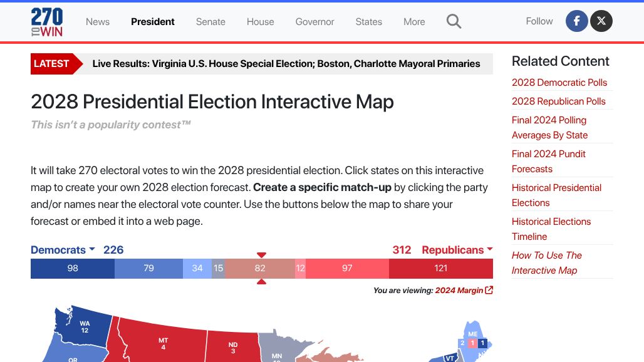This screenshot has height=362, width=644.
Task: Click the dark blue 98 bar segment
Action: 73,269
